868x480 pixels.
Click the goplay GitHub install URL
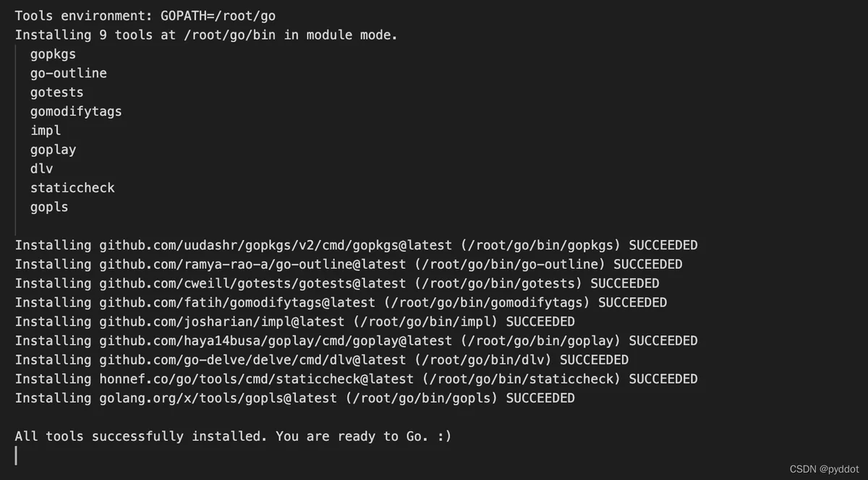pyautogui.click(x=276, y=340)
